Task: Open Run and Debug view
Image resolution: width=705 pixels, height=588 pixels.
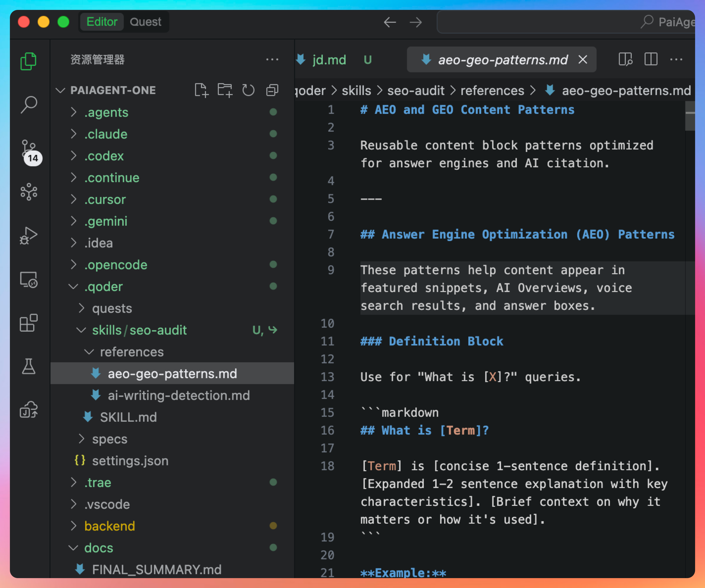Action: (x=29, y=236)
